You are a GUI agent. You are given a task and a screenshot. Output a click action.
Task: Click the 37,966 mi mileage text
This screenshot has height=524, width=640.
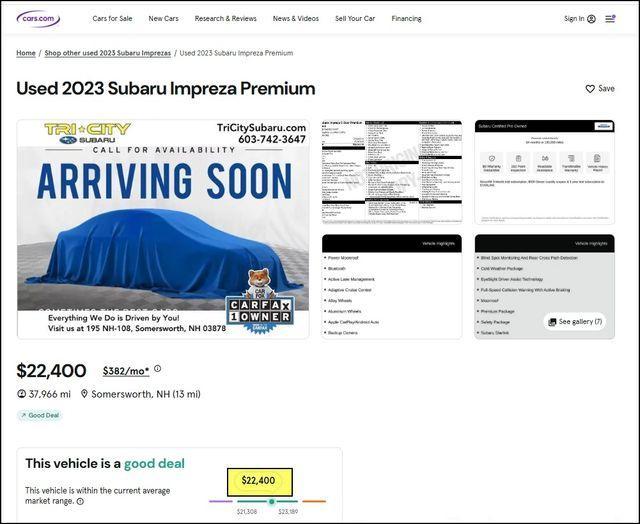click(49, 394)
